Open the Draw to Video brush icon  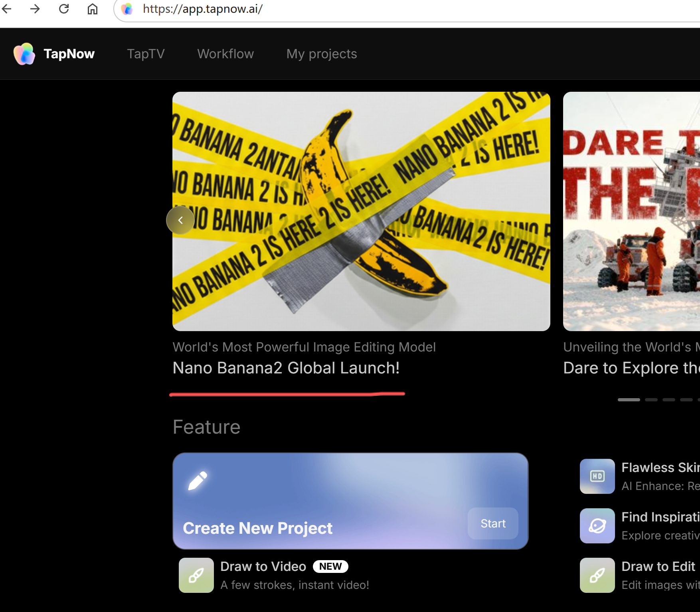coord(196,575)
